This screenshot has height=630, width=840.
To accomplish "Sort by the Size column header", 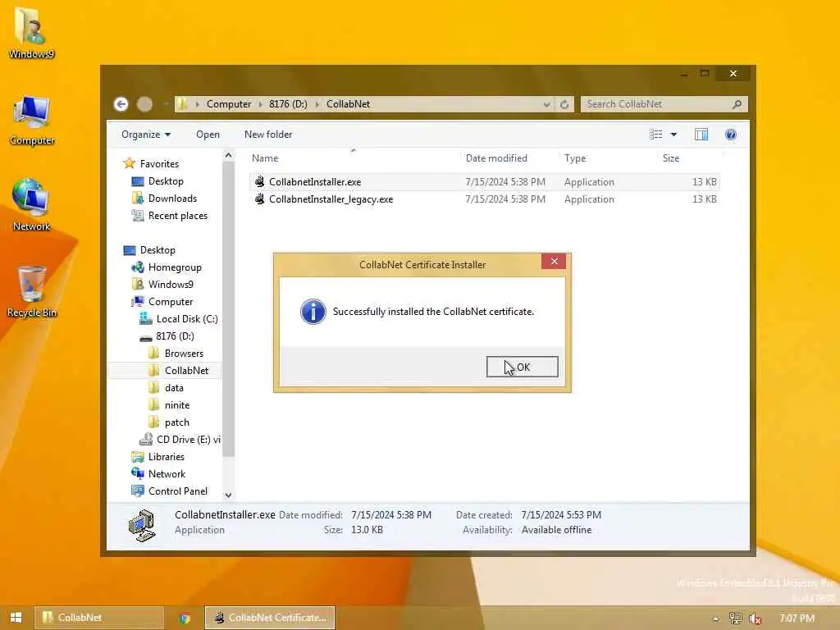I will pos(671,158).
